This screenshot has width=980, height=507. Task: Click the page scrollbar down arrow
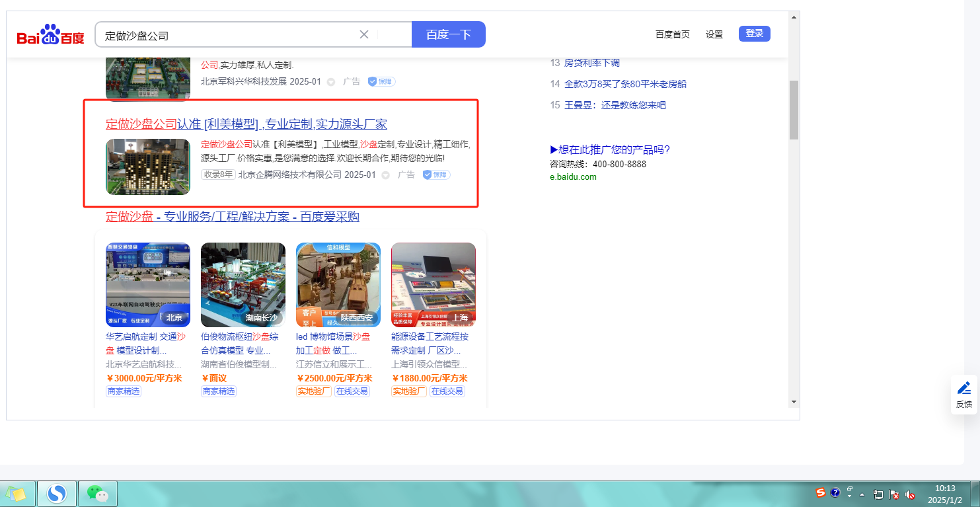click(794, 401)
